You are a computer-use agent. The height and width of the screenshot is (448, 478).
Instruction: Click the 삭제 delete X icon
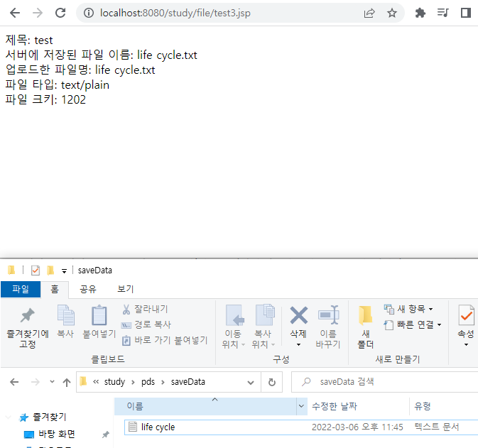click(298, 315)
